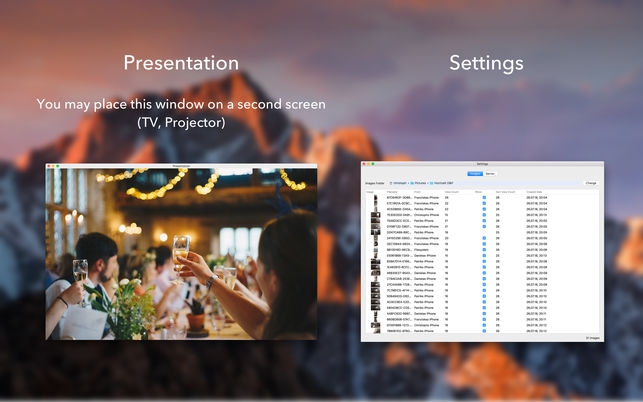
Task: Select the home folder icon in path bar
Action: click(x=391, y=183)
